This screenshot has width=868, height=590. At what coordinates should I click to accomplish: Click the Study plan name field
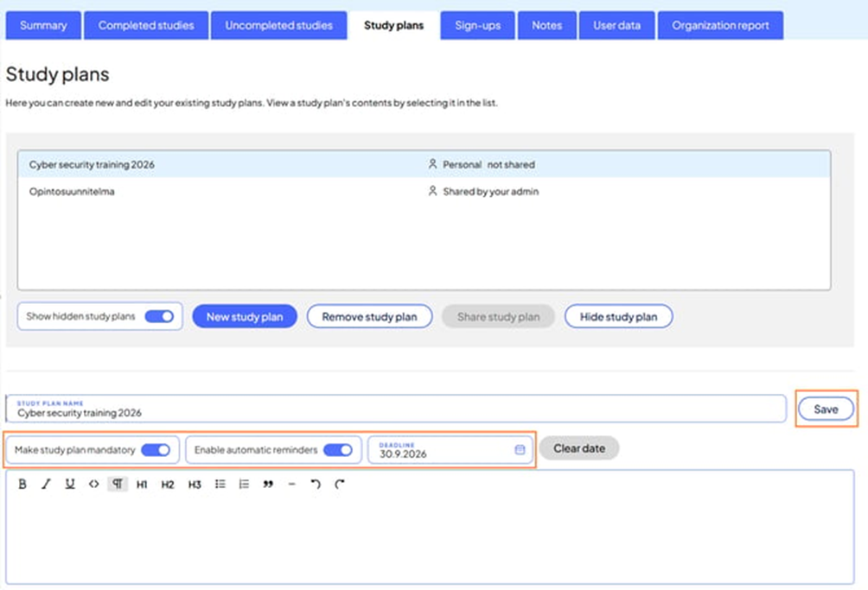pyautogui.click(x=396, y=409)
